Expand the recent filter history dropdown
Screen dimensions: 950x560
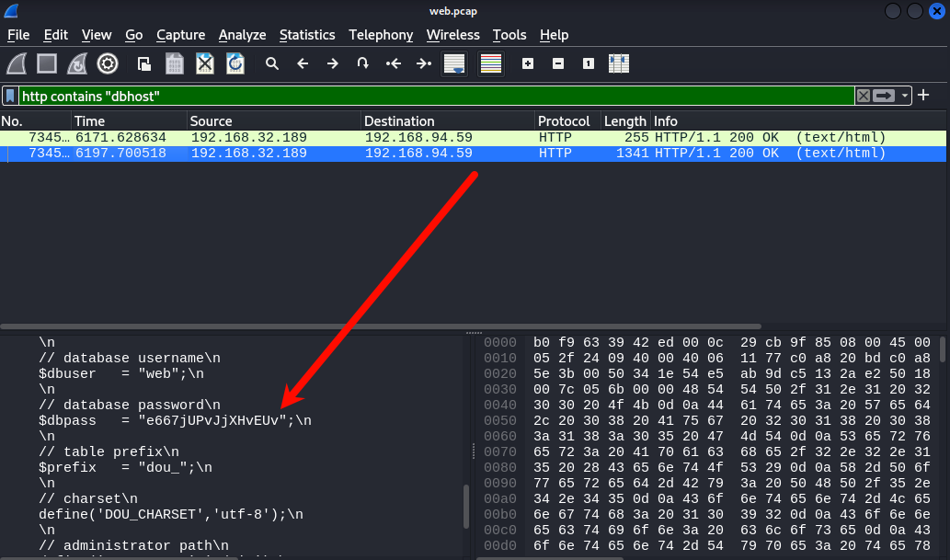(x=906, y=96)
